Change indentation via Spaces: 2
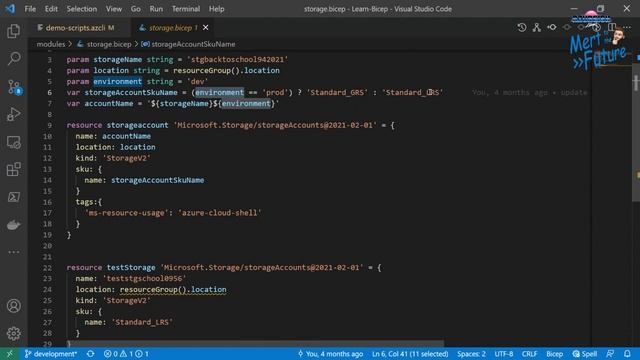 click(x=471, y=354)
